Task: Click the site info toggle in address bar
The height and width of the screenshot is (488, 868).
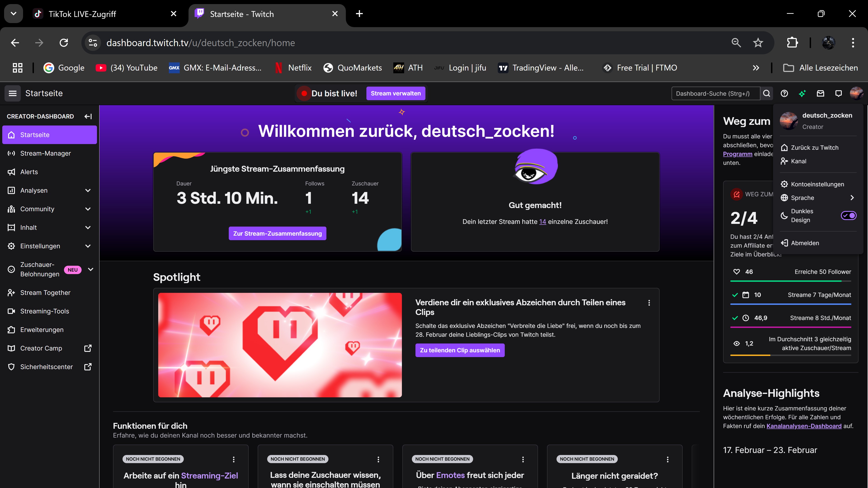Action: [93, 43]
